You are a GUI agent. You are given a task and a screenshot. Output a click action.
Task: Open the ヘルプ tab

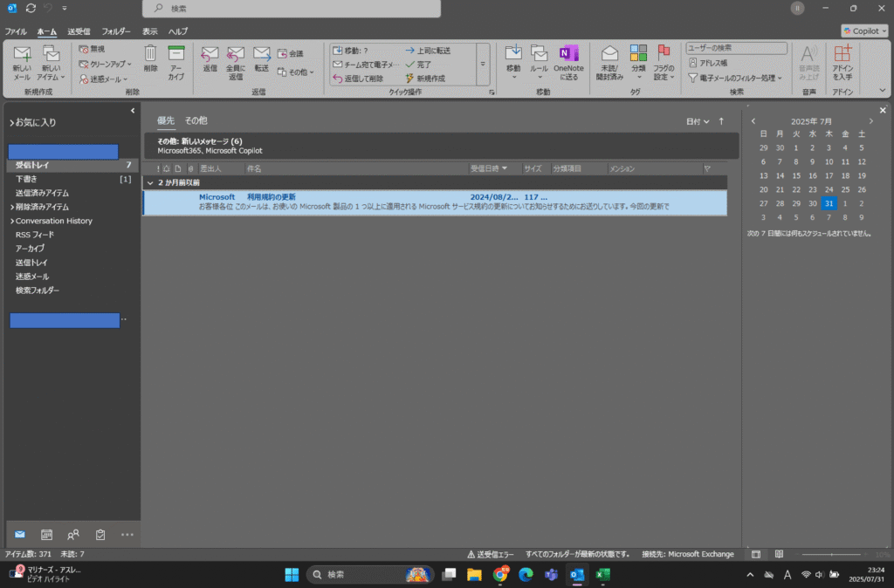[178, 31]
